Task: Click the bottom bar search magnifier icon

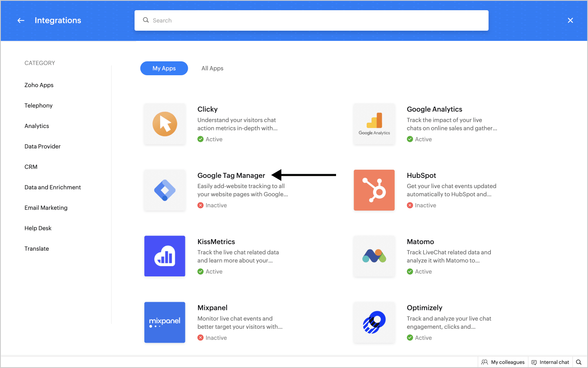Action: (x=579, y=362)
